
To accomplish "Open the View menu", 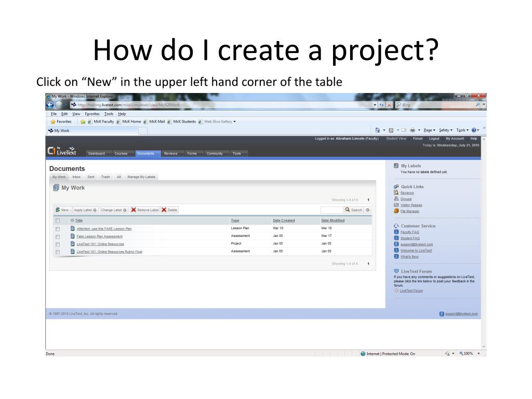I will pyautogui.click(x=76, y=114).
